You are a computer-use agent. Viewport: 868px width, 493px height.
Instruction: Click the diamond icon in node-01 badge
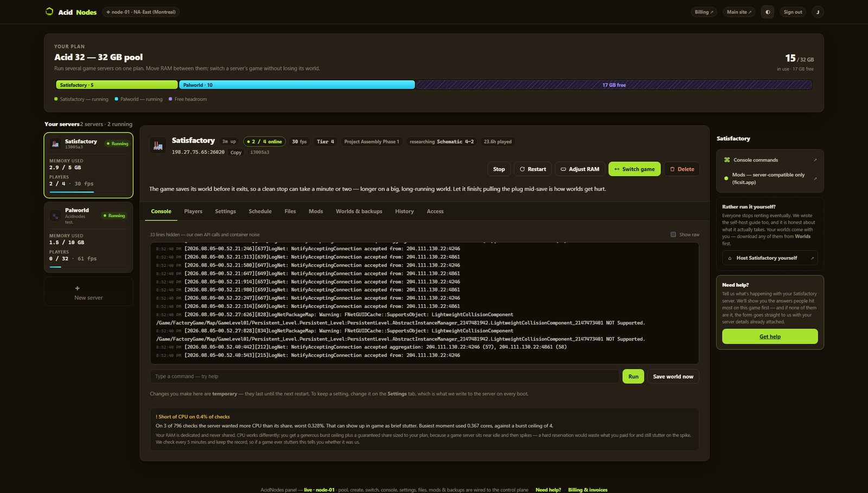[x=108, y=12]
